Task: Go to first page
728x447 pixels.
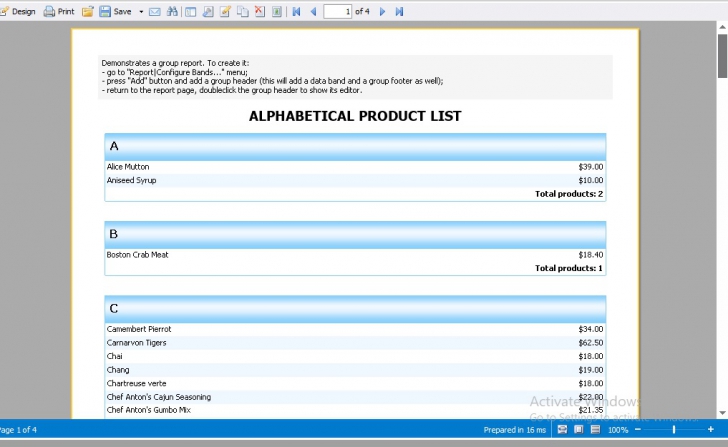Action: coord(296,12)
